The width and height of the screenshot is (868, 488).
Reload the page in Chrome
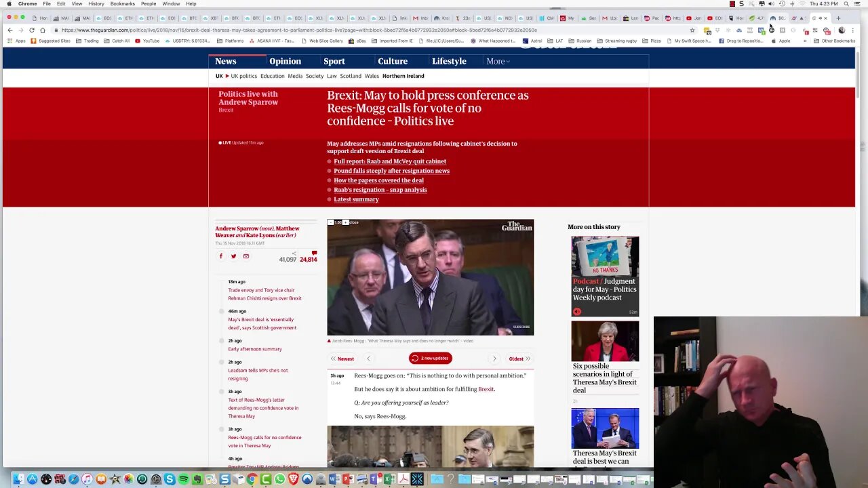coord(31,30)
